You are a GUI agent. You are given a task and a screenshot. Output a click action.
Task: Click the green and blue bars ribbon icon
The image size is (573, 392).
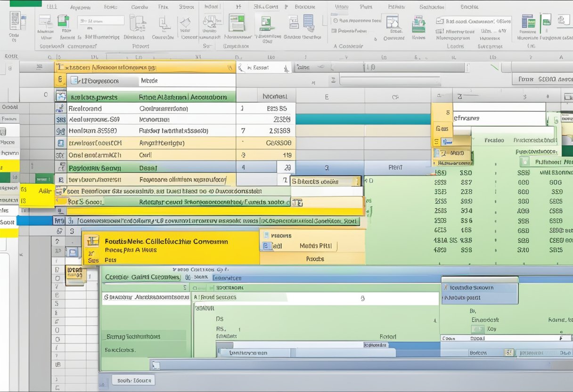tap(527, 21)
